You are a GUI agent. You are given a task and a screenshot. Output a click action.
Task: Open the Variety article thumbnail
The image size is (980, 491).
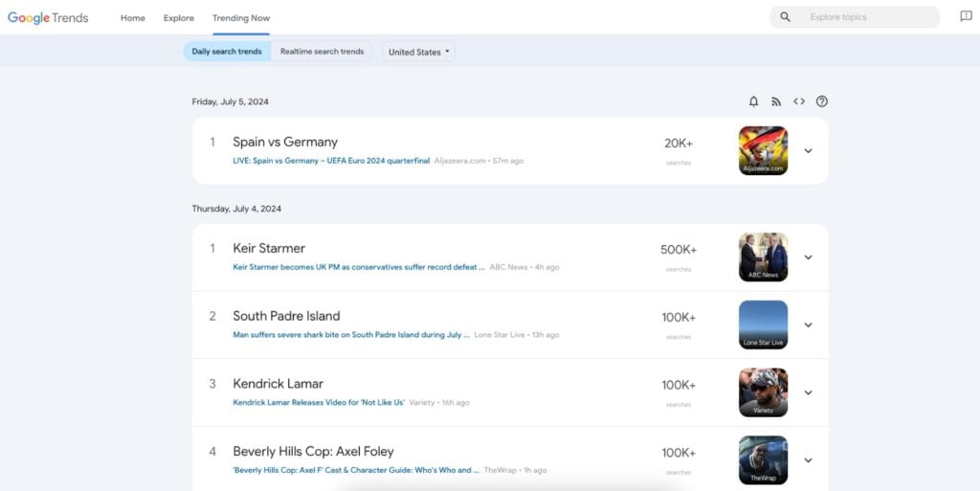763,392
